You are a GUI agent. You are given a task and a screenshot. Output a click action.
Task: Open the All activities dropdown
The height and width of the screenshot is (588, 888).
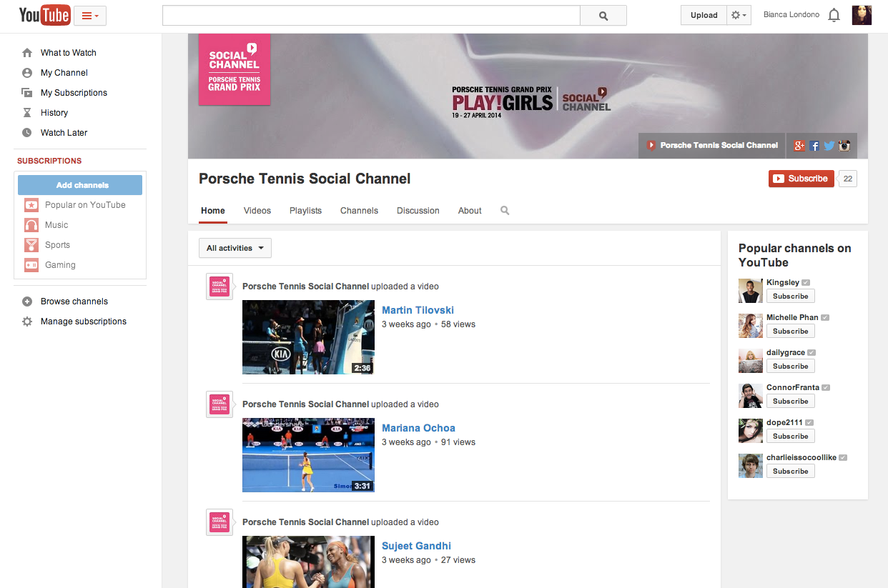tap(235, 248)
